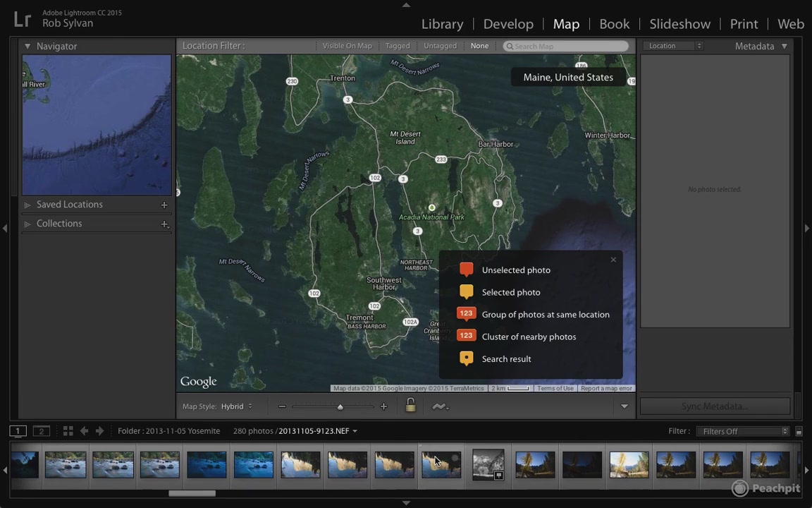Select the black and white filmstrip thumbnail
This screenshot has height=508, width=812.
click(x=488, y=464)
